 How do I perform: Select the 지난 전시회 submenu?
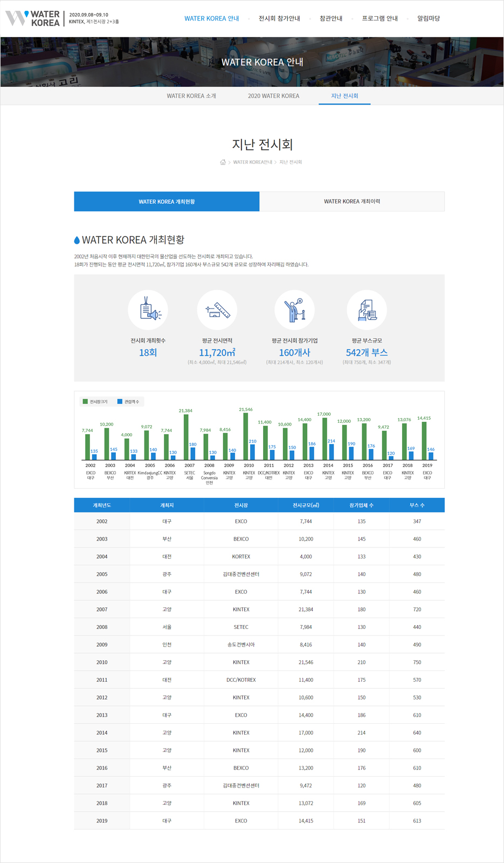coord(344,96)
